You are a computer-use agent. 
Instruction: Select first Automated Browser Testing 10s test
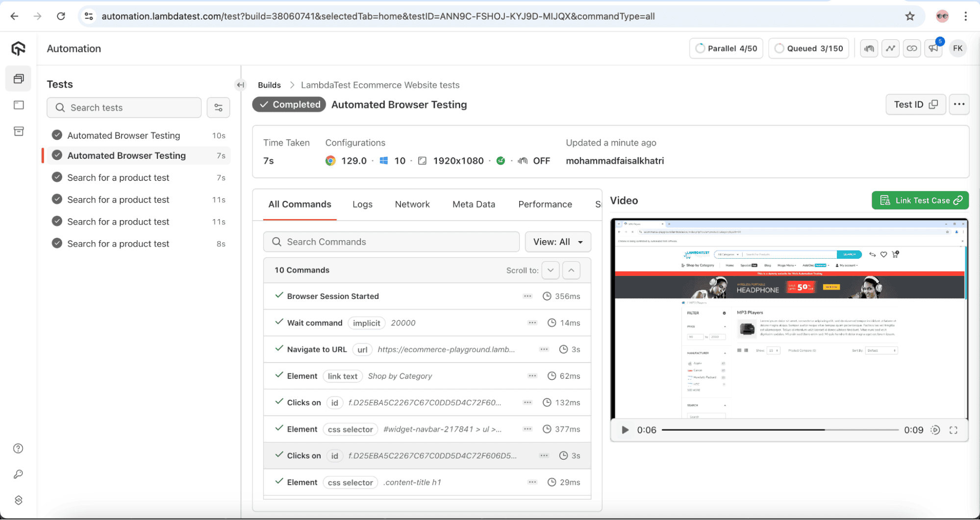click(124, 136)
